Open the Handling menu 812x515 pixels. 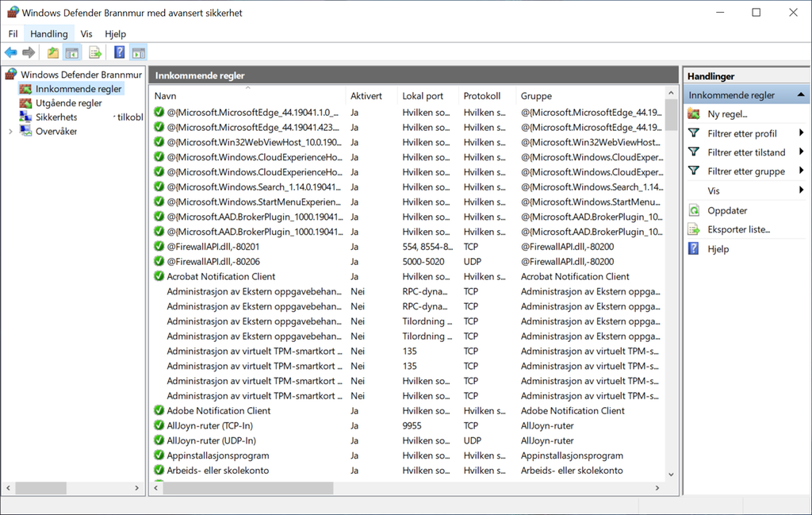pos(48,33)
